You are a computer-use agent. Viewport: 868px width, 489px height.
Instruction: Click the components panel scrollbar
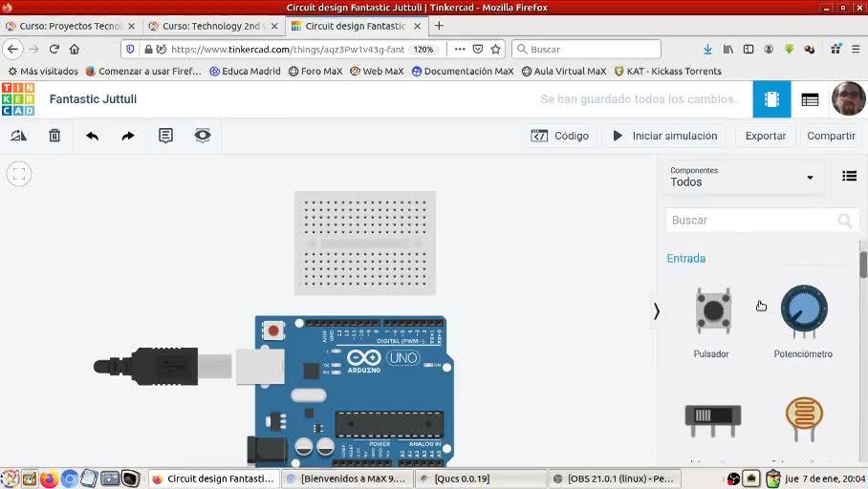point(863,265)
